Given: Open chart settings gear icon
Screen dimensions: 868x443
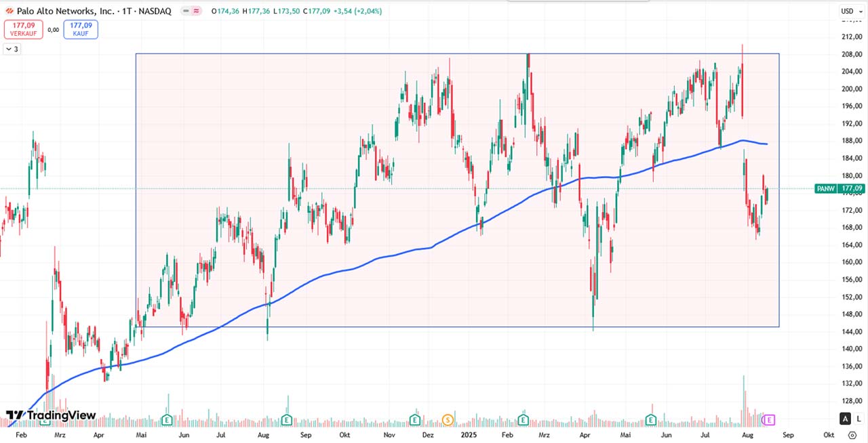Looking at the screenshot, I should click(852, 436).
